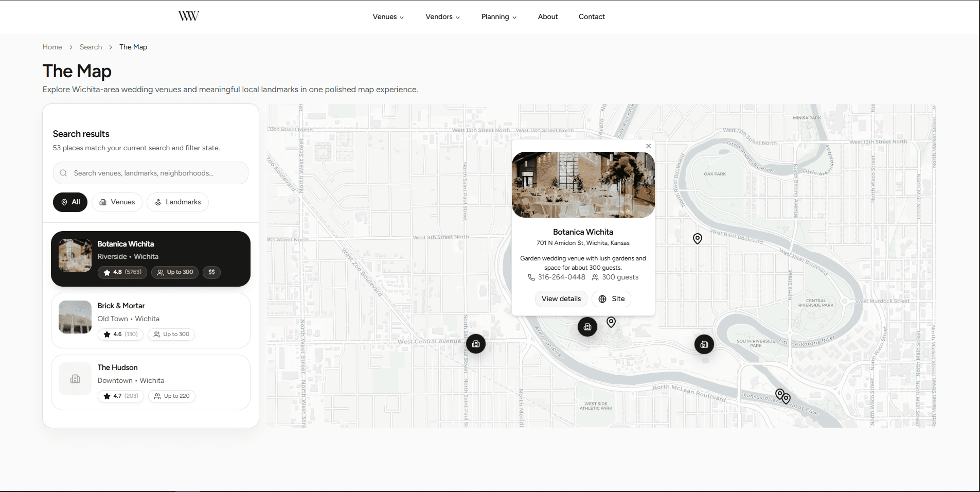Toggle the Venues filter pill on

point(117,202)
